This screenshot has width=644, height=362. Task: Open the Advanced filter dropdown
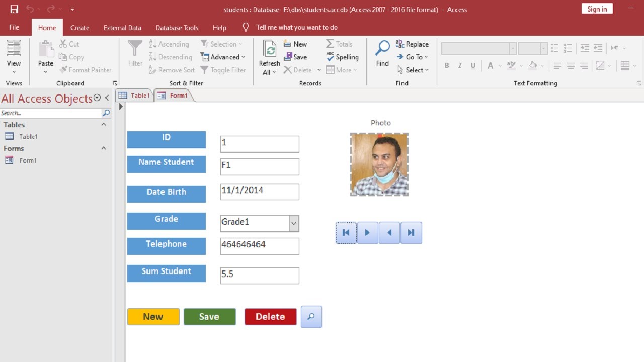pyautogui.click(x=223, y=57)
